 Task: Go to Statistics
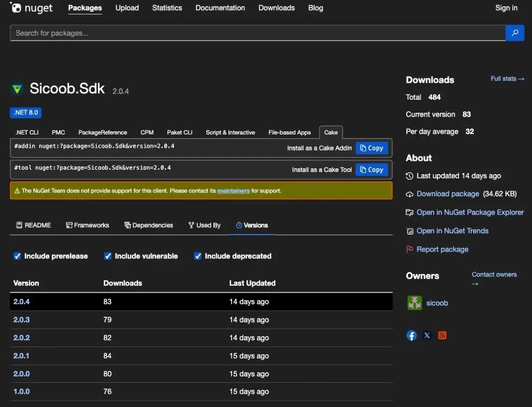[167, 8]
